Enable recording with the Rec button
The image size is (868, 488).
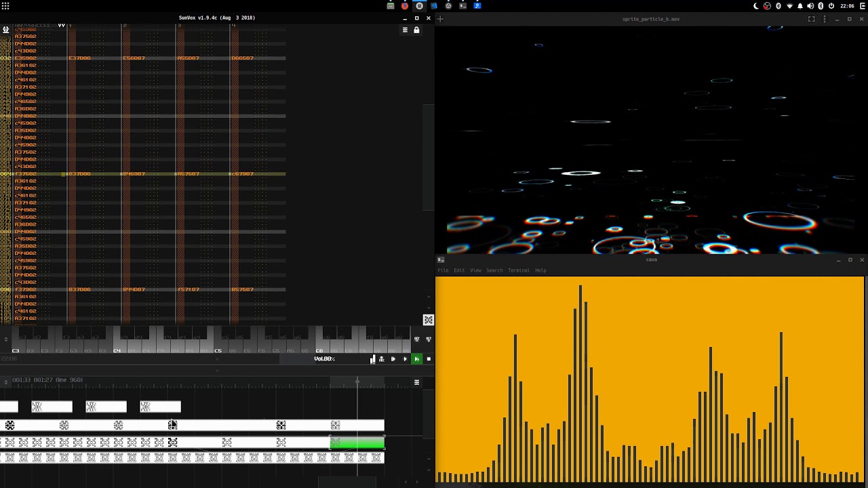click(x=382, y=359)
